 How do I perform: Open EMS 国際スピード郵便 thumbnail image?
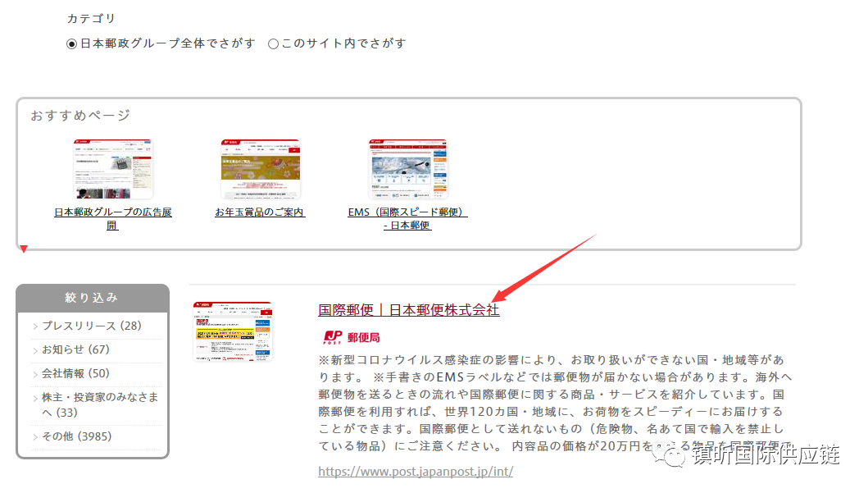(407, 169)
